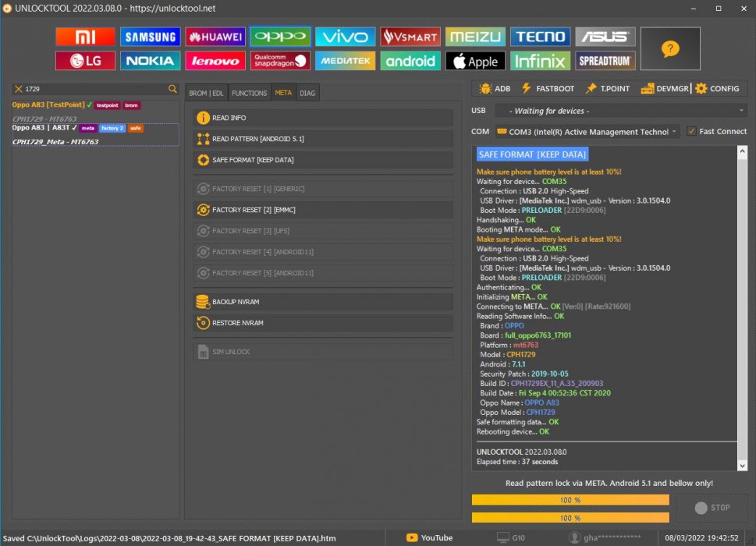Click RESTORE NVRAM

323,323
